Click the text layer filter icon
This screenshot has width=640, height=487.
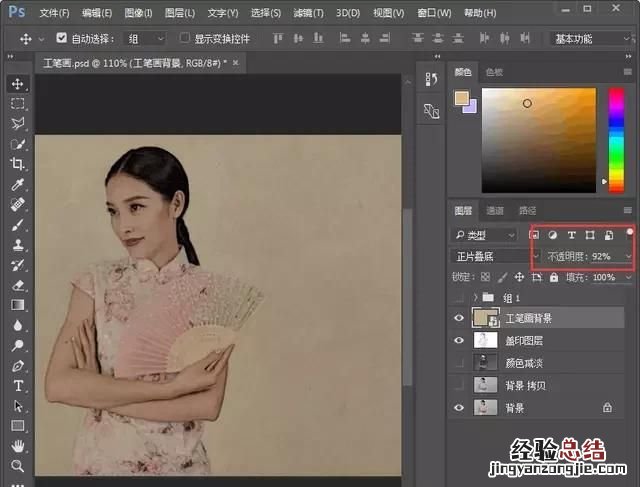(x=571, y=235)
